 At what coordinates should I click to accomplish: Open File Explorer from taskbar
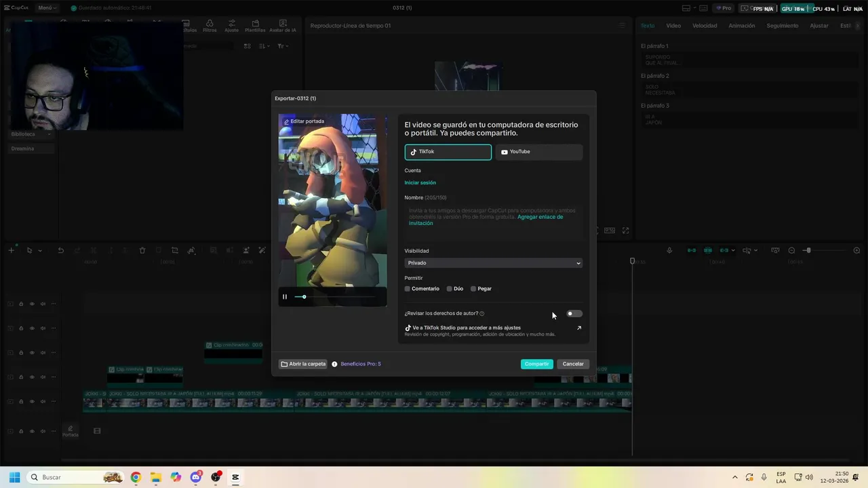tap(156, 477)
